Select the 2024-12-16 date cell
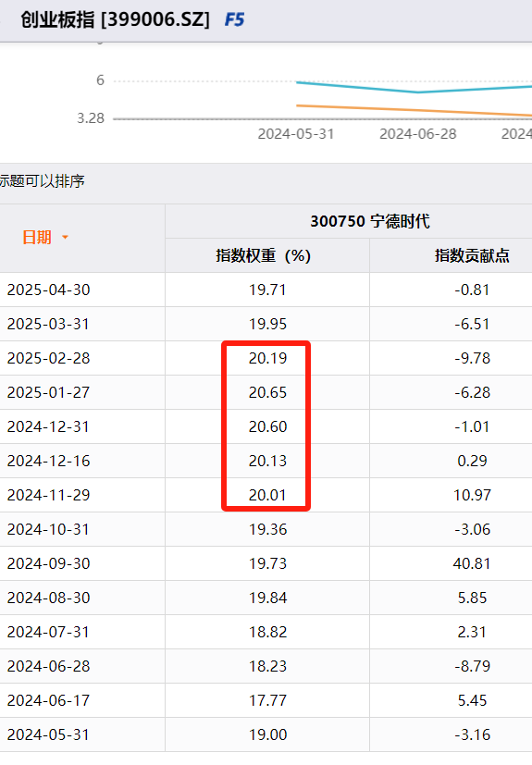The width and height of the screenshot is (532, 765). point(49,461)
